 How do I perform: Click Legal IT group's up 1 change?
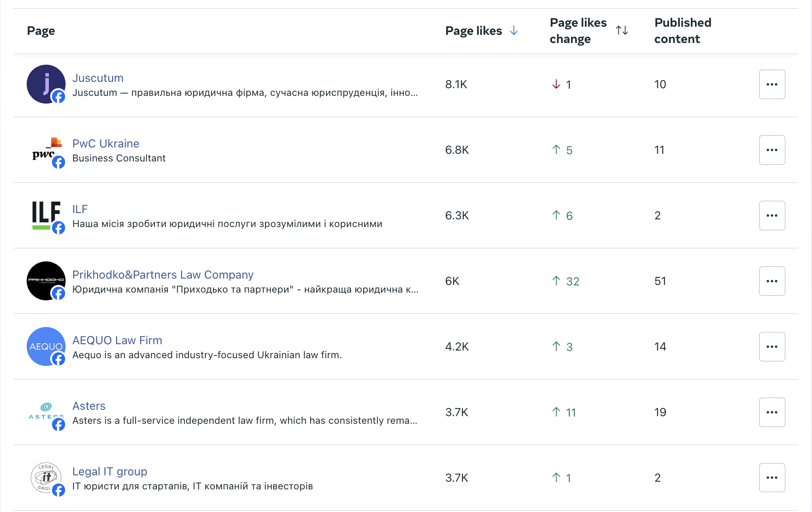562,478
